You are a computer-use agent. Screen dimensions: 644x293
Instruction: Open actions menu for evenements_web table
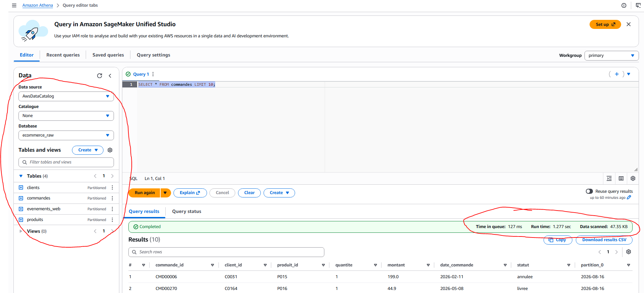[112, 209]
